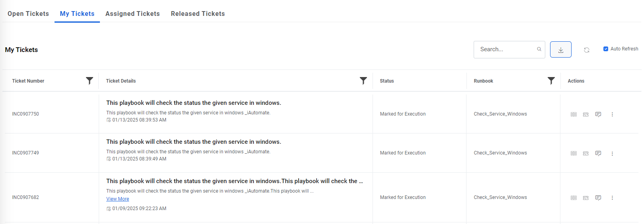Click the ticket stub icon for INC0907750

[585, 114]
